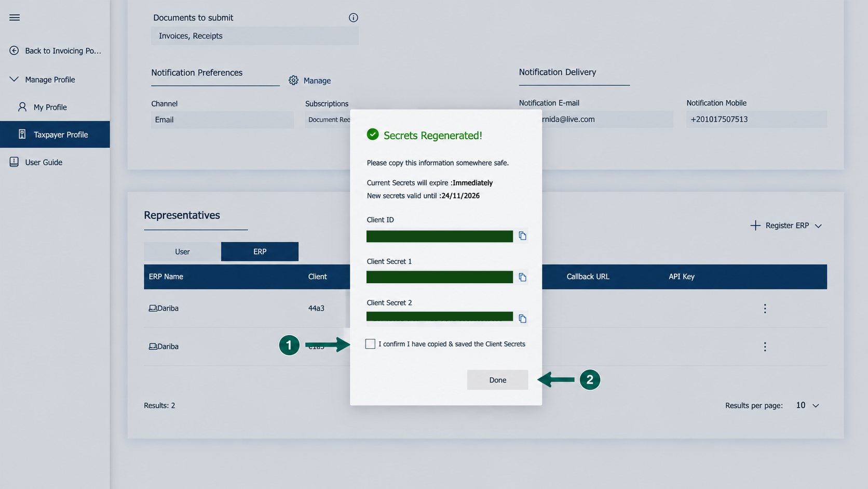Click the Taxpayer Profile building icon
Image resolution: width=868 pixels, height=489 pixels.
[22, 134]
